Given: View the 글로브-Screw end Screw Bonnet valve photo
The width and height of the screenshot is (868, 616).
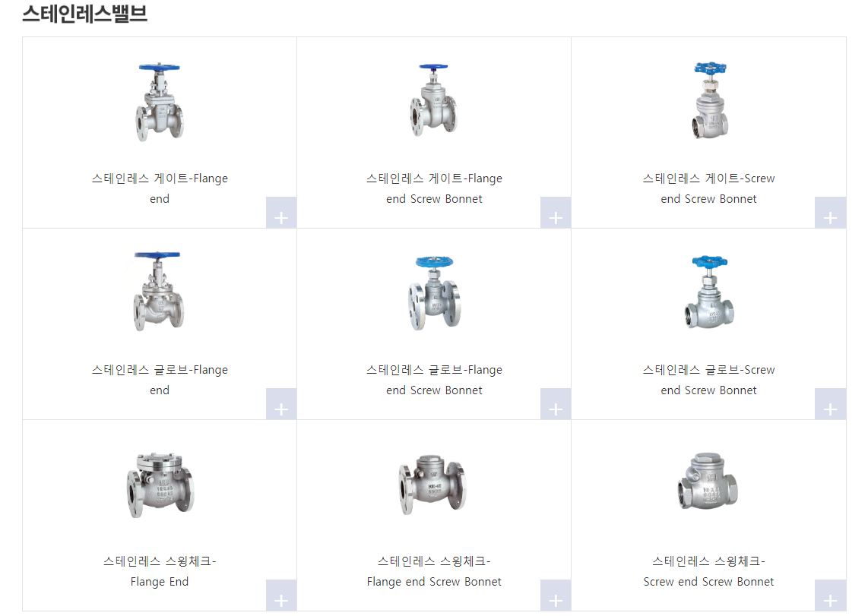Looking at the screenshot, I should [709, 292].
